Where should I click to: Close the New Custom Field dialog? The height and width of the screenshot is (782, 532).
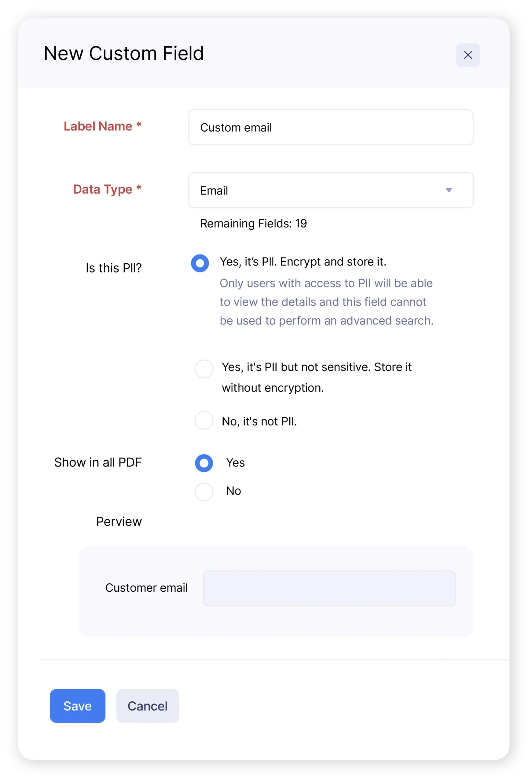[468, 55]
